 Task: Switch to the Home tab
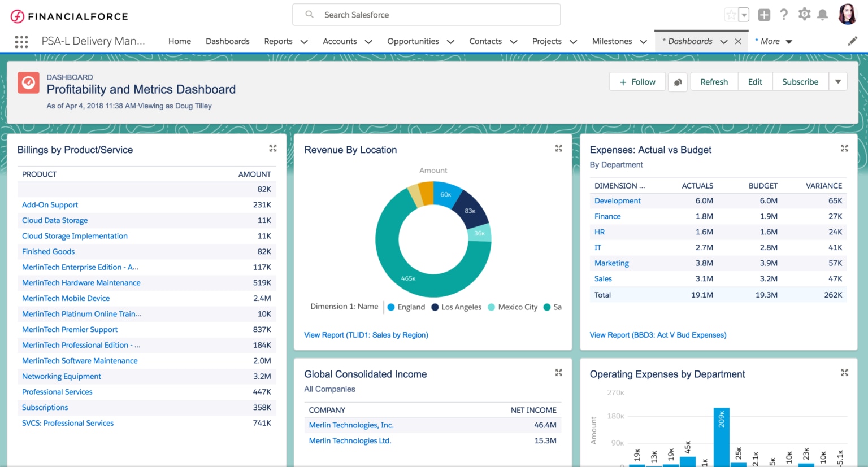pos(179,41)
